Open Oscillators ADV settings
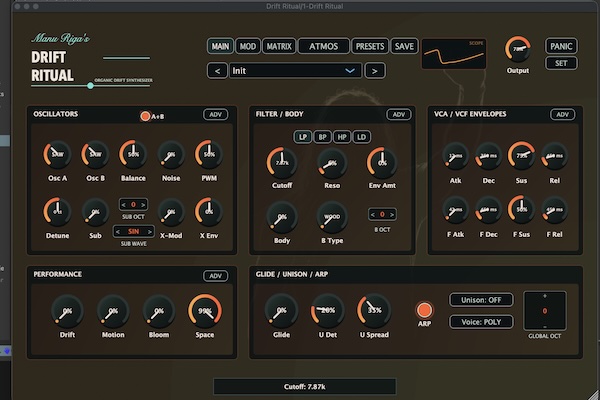This screenshot has width=600, height=400. coord(215,114)
